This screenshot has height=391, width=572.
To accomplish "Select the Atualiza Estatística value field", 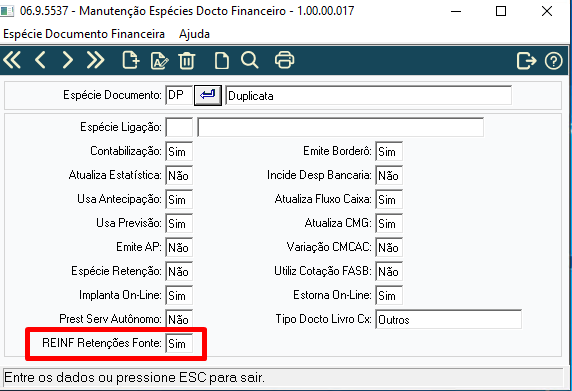I will click(x=179, y=175).
